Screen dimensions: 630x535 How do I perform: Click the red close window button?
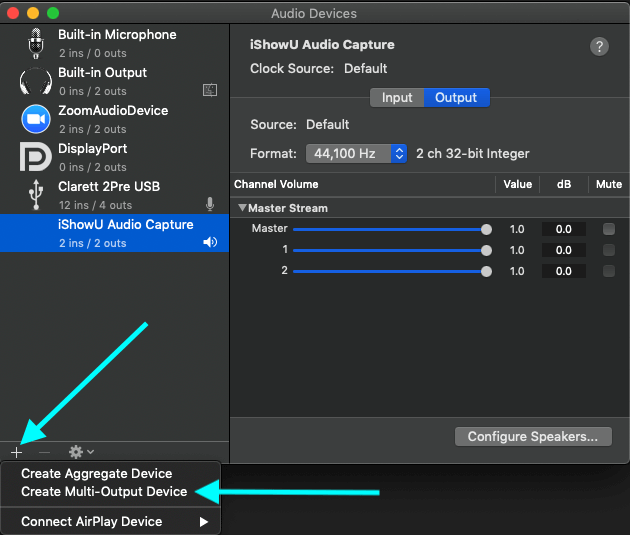click(x=13, y=13)
